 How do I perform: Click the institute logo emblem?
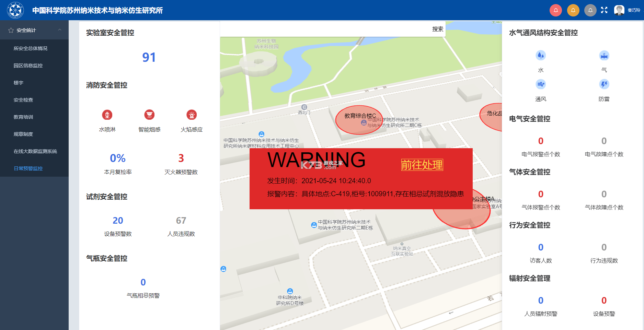(x=15, y=10)
